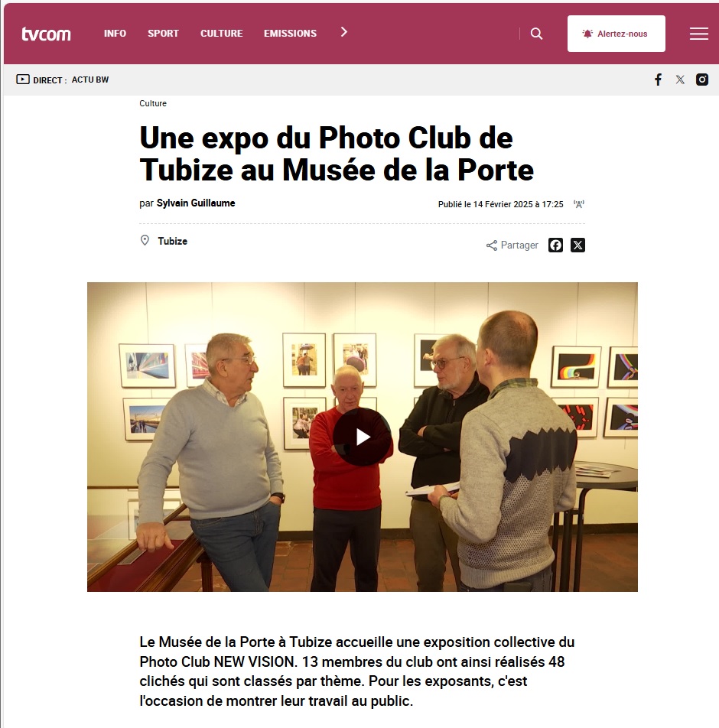Open the EMISSIONS navigation item
Viewport: 719px width, 728px height.
click(x=291, y=34)
